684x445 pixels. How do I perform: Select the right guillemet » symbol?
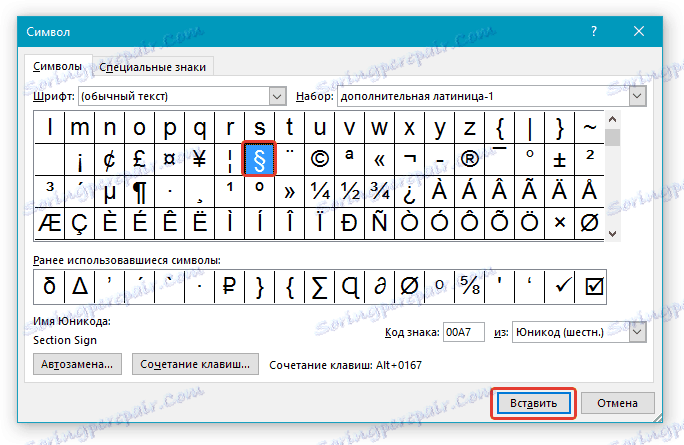pyautogui.click(x=289, y=192)
